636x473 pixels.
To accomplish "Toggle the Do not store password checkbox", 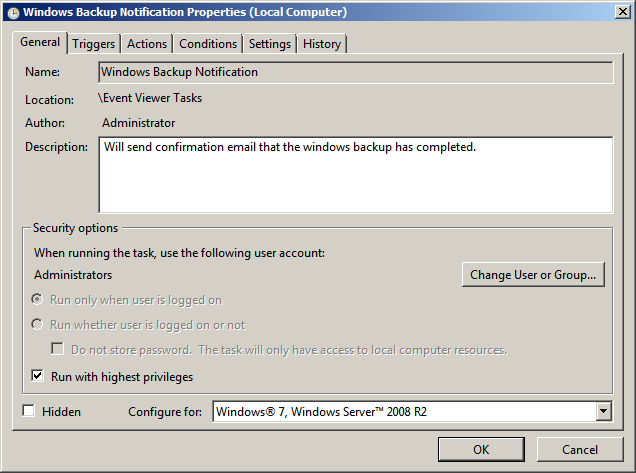I will 58,350.
